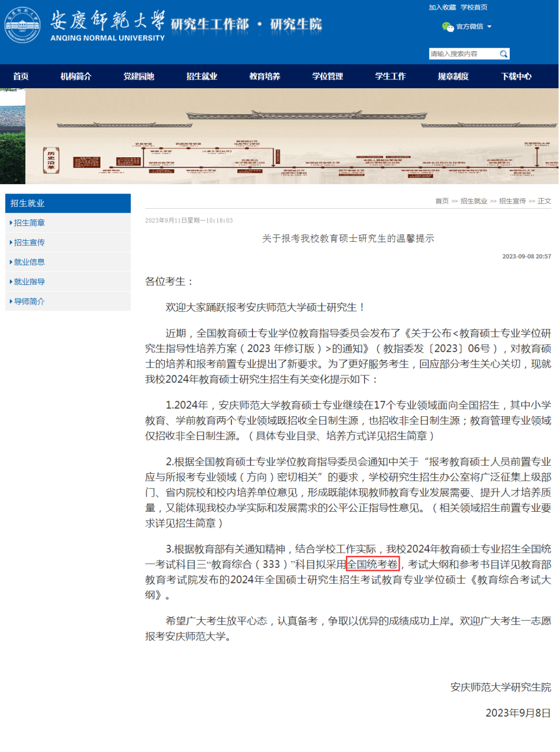This screenshot has height=752, width=560.
Task: Open the 学生工作 menu item
Action: coord(390,76)
